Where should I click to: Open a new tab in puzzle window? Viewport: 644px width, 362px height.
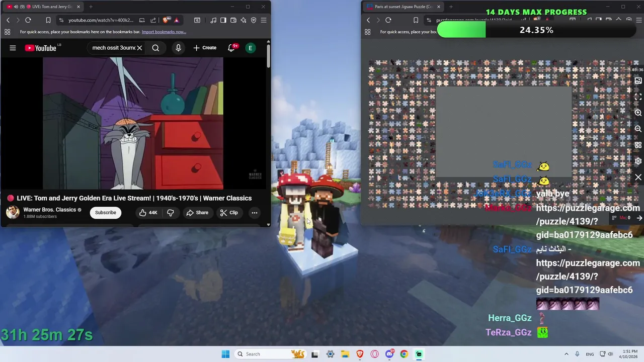451,7
